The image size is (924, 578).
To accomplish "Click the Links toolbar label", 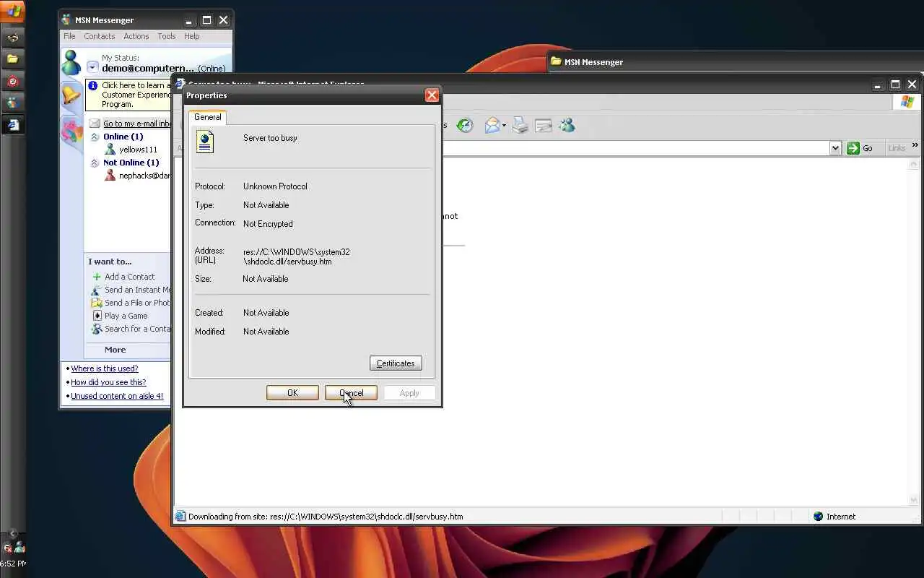I will (x=897, y=148).
